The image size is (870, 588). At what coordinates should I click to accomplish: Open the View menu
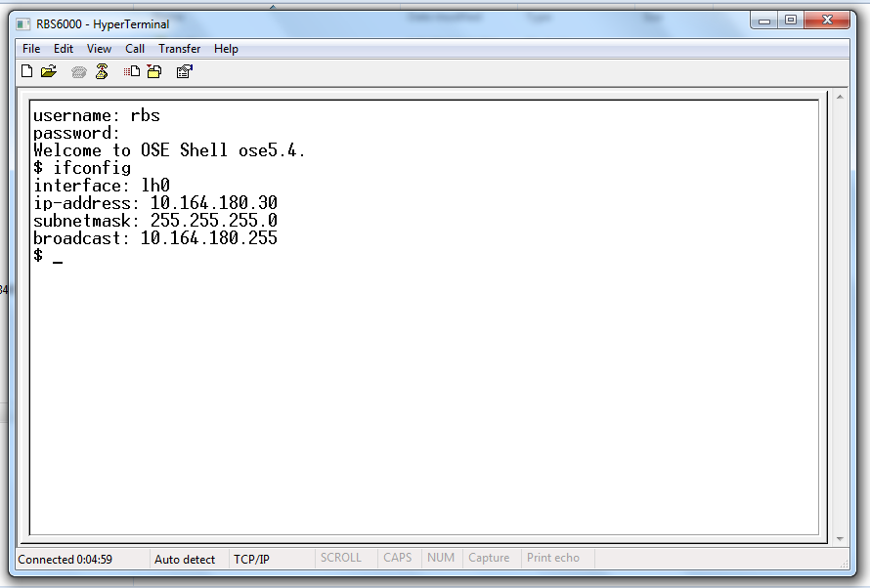coord(99,48)
